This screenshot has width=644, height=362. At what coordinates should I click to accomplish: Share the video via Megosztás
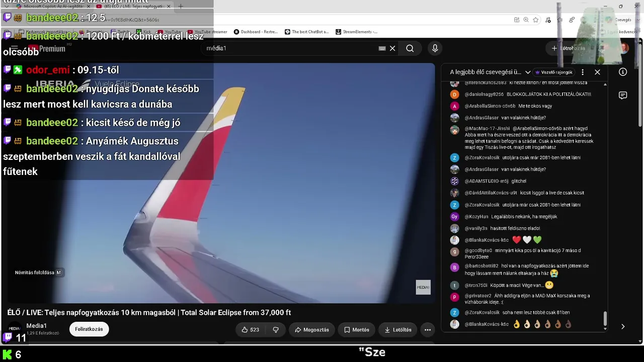(312, 330)
